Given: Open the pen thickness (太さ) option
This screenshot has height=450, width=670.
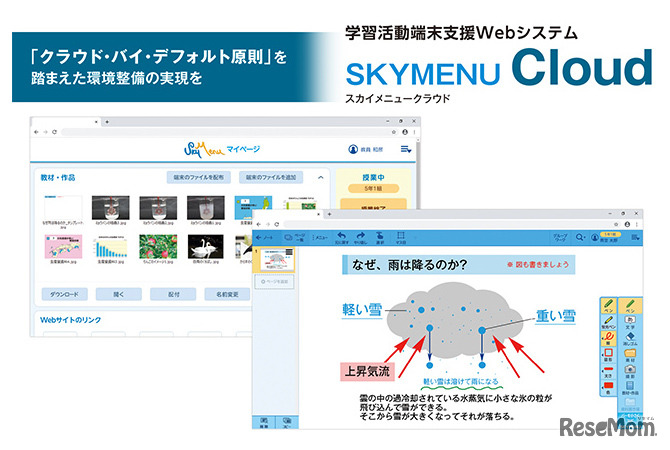Looking at the screenshot, I should coord(608,371).
